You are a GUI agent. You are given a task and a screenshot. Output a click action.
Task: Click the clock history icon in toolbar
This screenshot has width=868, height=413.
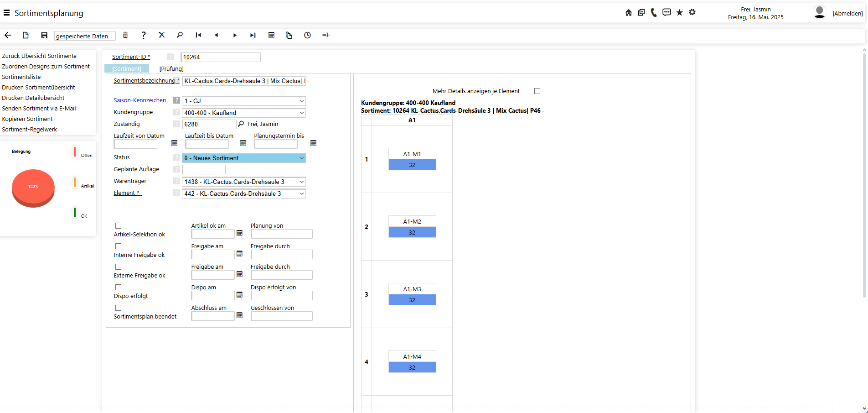tap(308, 35)
